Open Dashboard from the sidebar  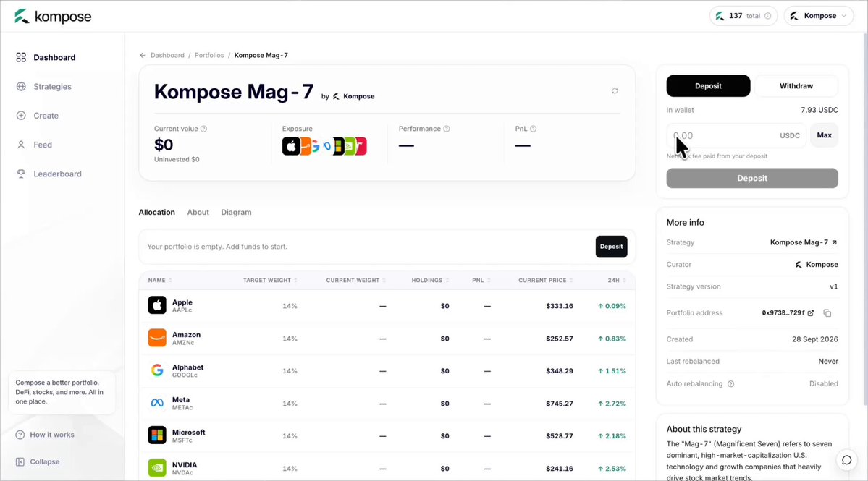[x=46, y=57]
